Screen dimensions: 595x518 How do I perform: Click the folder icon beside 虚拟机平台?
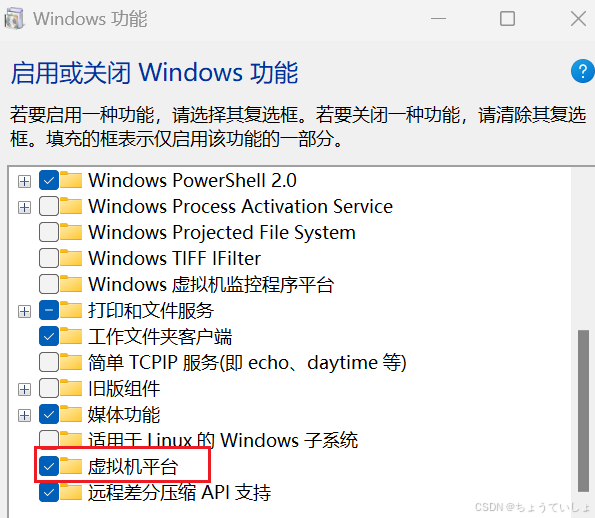point(71,466)
